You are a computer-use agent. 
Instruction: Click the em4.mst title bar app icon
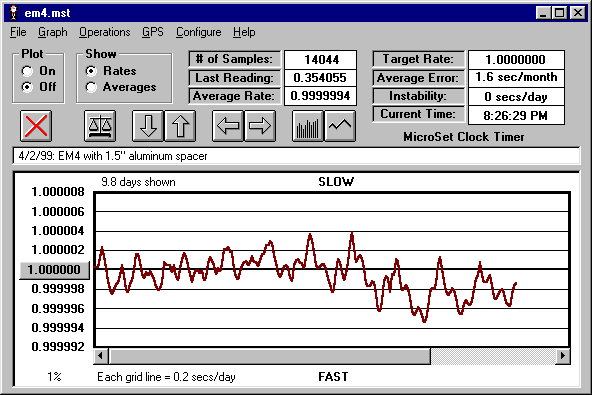click(14, 13)
